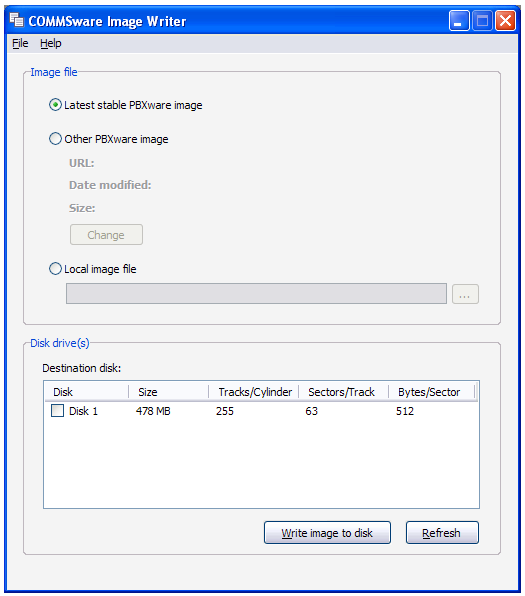
Task: Choose the Local image file option
Action: click(x=55, y=269)
